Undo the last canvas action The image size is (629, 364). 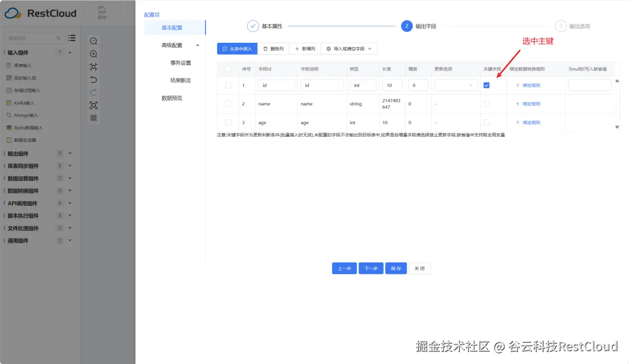click(93, 80)
